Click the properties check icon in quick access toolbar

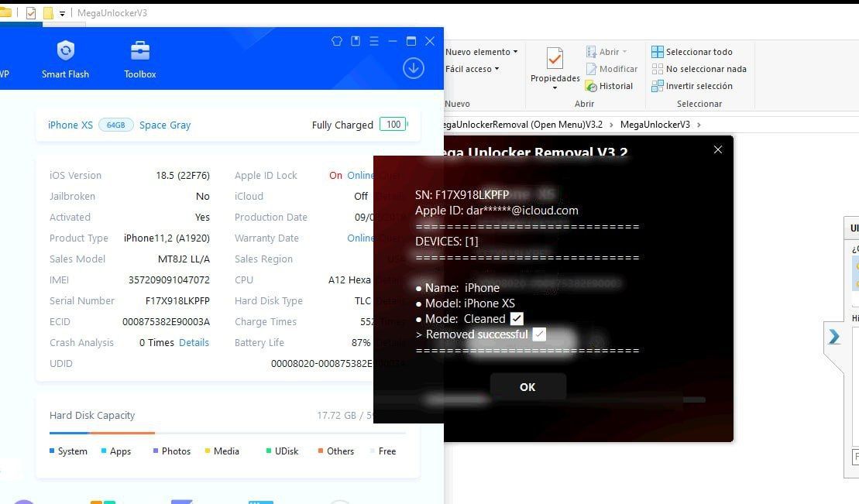(x=31, y=12)
